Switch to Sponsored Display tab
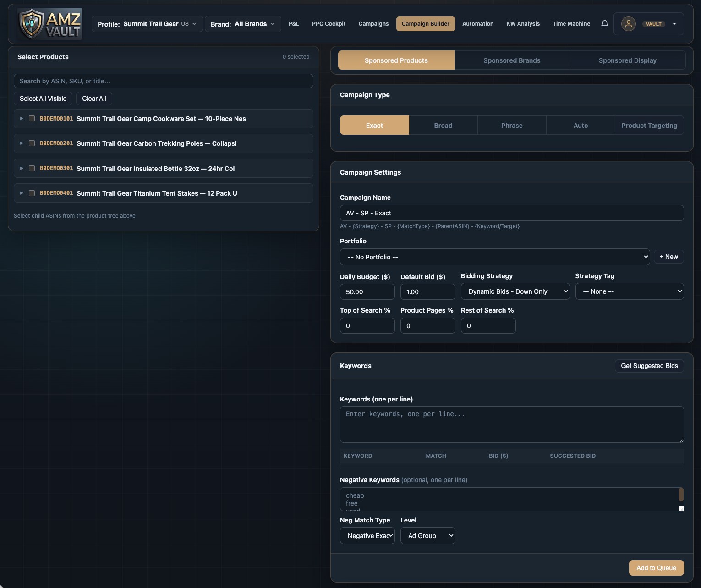 coord(628,60)
